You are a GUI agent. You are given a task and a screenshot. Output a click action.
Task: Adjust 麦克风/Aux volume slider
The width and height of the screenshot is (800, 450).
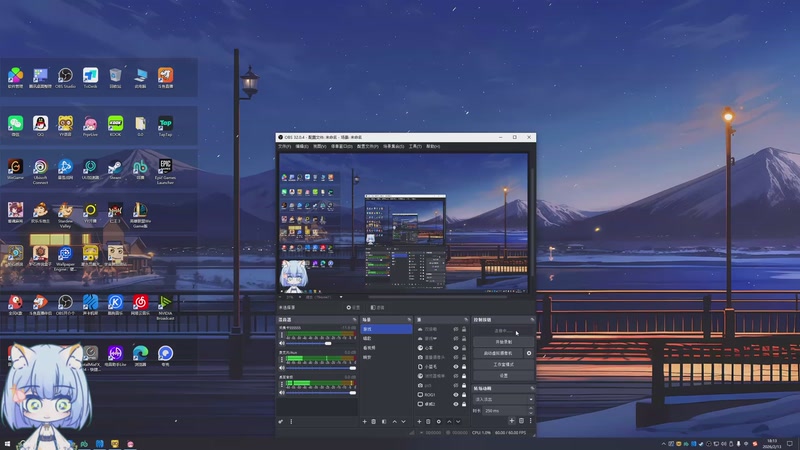(321, 368)
